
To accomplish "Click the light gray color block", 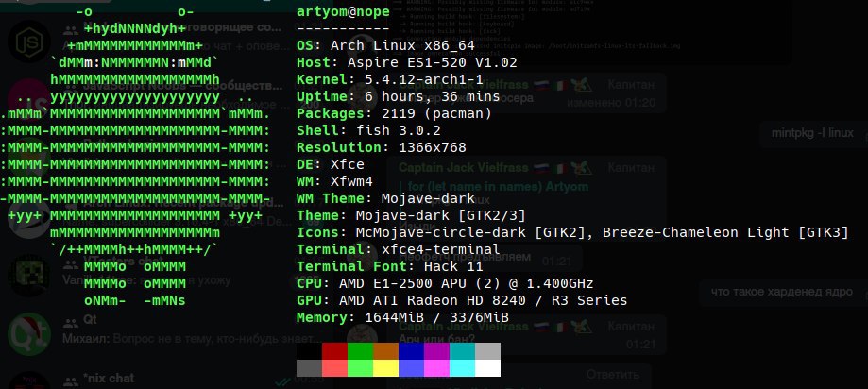I will pyautogui.click(x=487, y=351).
